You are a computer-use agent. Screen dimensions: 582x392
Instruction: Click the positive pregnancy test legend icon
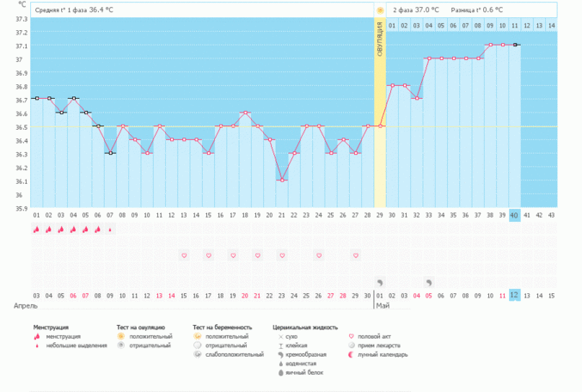coord(199,337)
